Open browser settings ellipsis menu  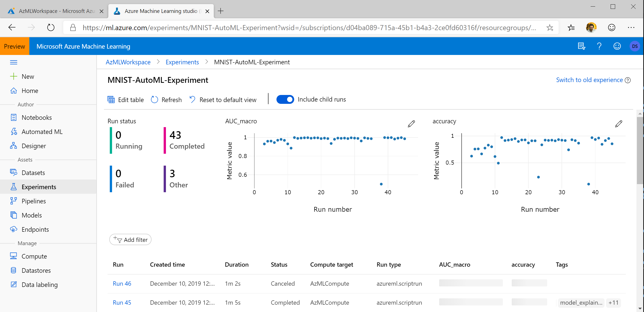[x=631, y=28]
